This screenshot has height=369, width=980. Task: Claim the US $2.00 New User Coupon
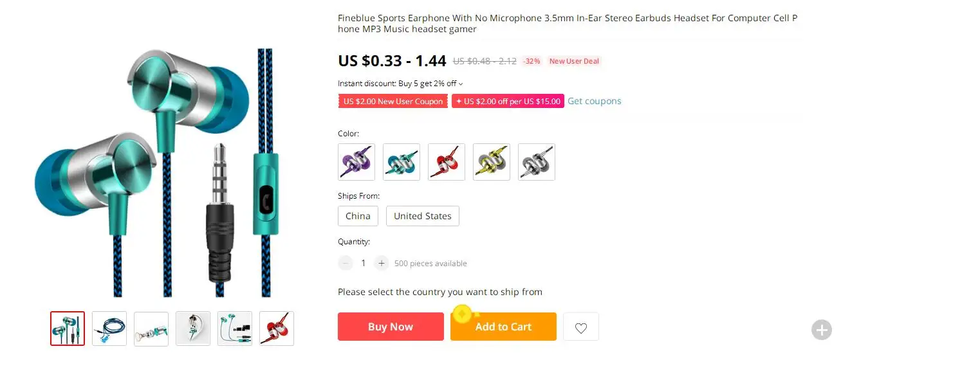tap(393, 101)
